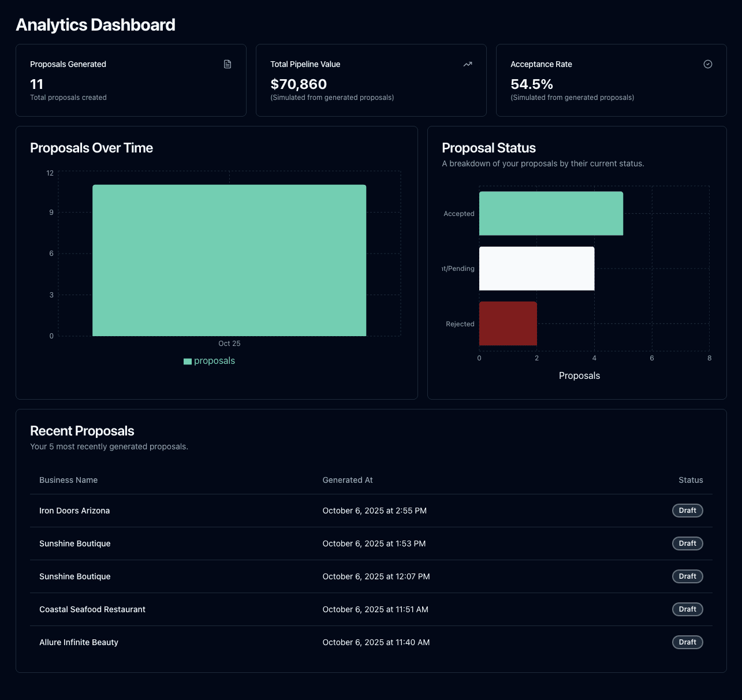The height and width of the screenshot is (700, 742).
Task: Open the Analytics Dashboard heading
Action: (x=96, y=25)
